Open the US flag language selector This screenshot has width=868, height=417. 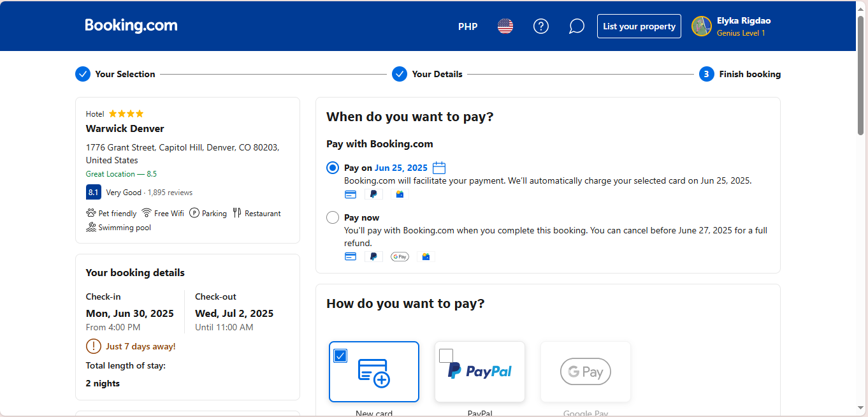click(x=505, y=26)
